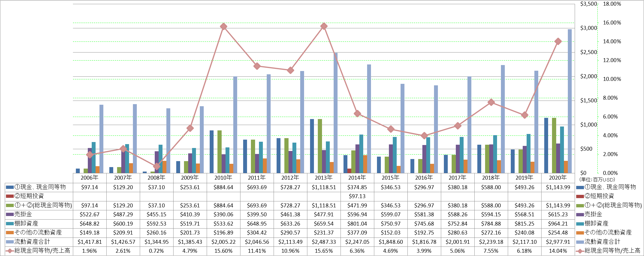Image resolution: width=644 pixels, height=256 pixels.
Task: Click the $3,000 axis label
Action: coord(588,28)
